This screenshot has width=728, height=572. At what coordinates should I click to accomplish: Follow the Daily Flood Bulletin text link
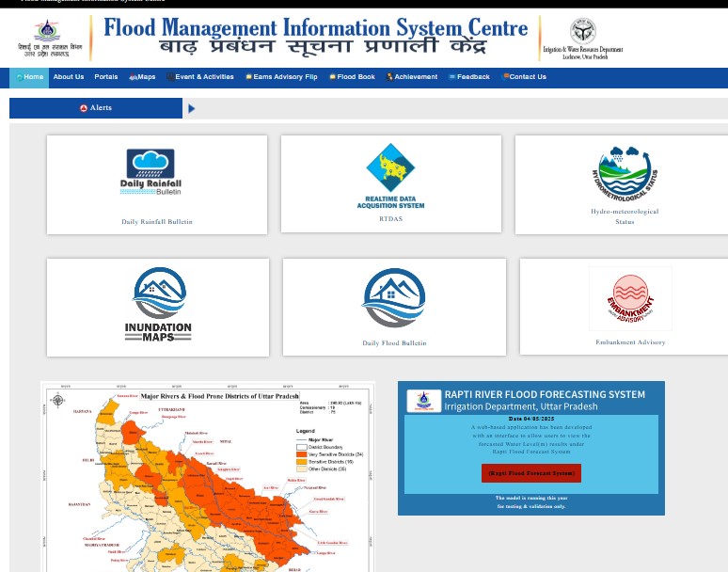click(x=394, y=343)
